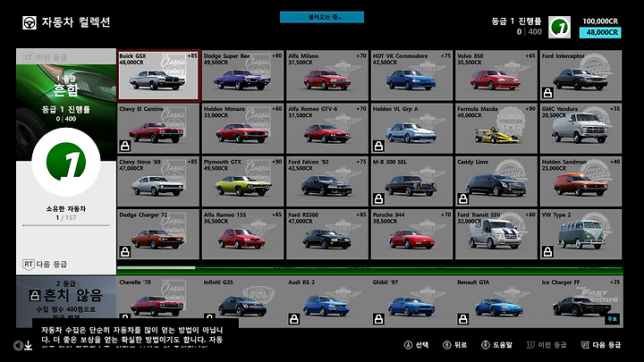Open the 2 등급 흔치 않음 tier panel
Screen dimensions: 644x362
(x=66, y=302)
